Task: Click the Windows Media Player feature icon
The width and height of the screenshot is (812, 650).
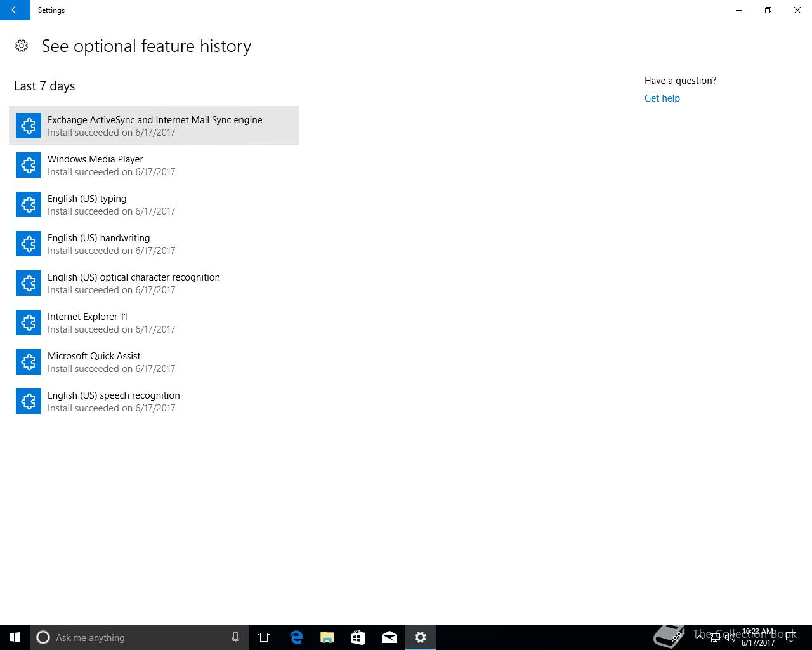Action: pos(29,165)
